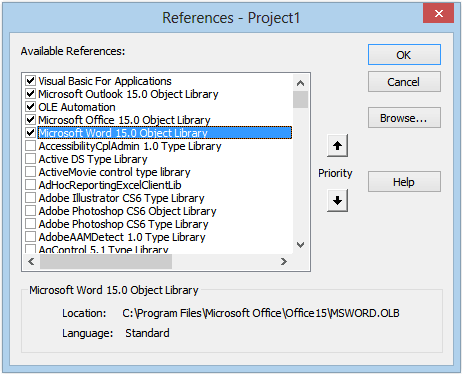
Task: Confirm references with OK button
Action: (404, 55)
